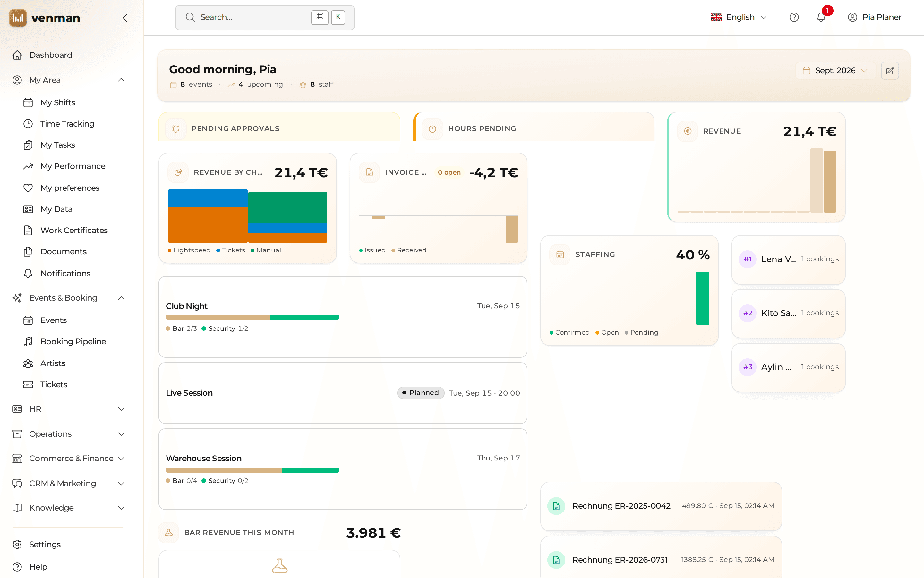Click the venman logo icon
This screenshot has height=578, width=924.
[x=18, y=18]
